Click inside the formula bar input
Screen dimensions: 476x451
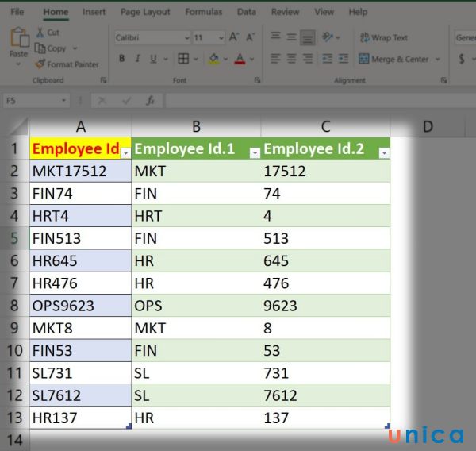[x=321, y=100]
